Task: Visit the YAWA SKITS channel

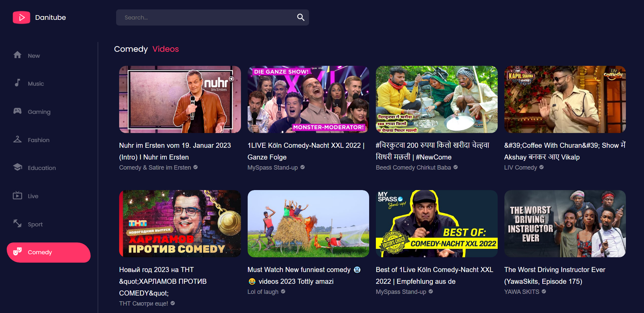Action: [522, 292]
